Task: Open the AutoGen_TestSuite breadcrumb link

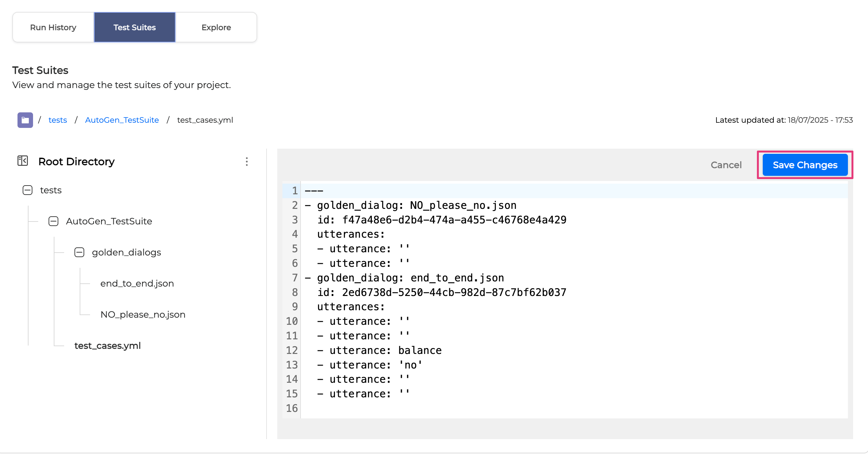Action: (122, 120)
